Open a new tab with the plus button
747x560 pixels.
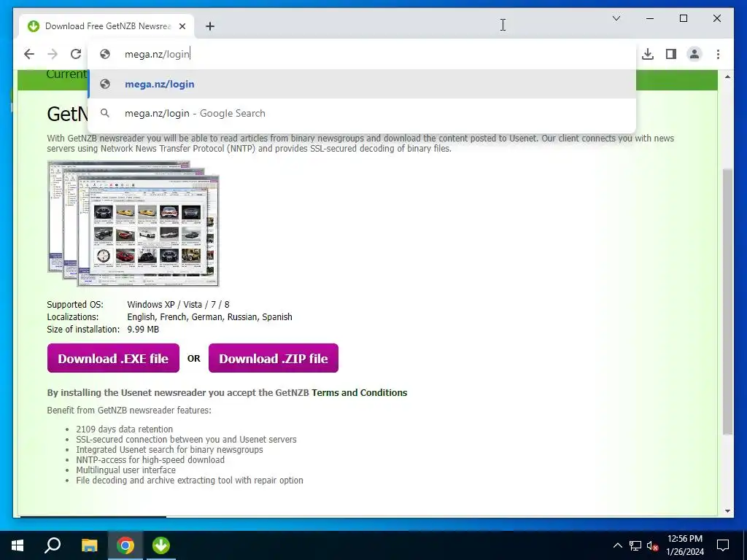coord(209,26)
